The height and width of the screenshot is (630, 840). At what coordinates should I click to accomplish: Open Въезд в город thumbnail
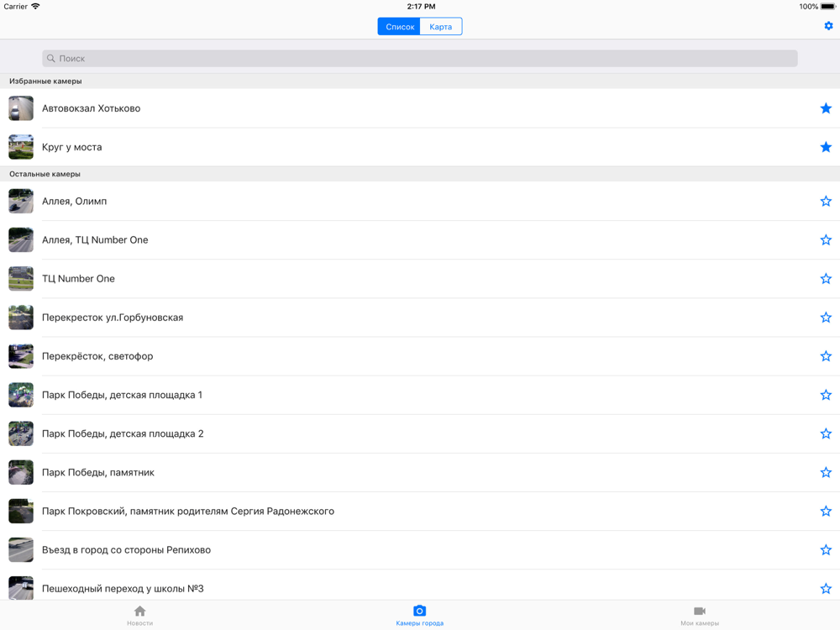click(x=21, y=549)
